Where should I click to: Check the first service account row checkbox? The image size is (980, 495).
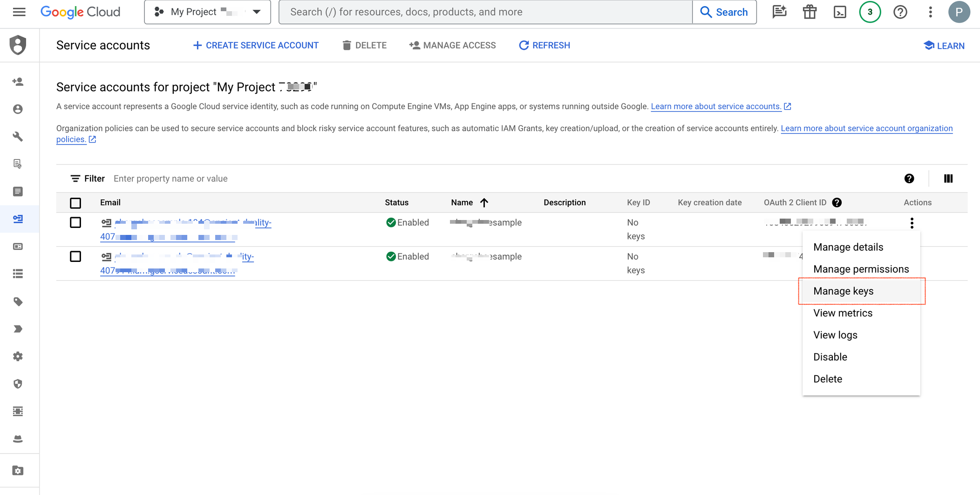pyautogui.click(x=75, y=223)
